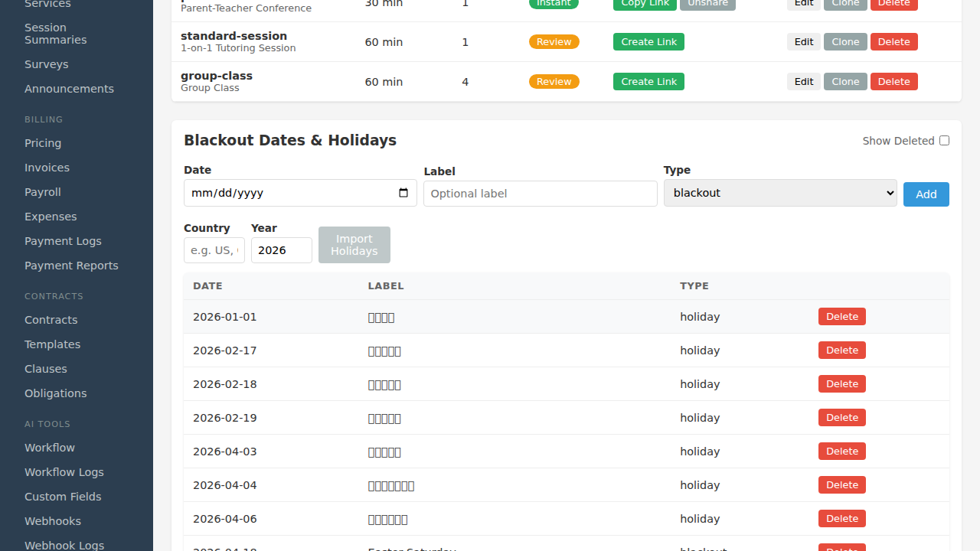Delete the 2026-02-18 holiday

click(842, 384)
